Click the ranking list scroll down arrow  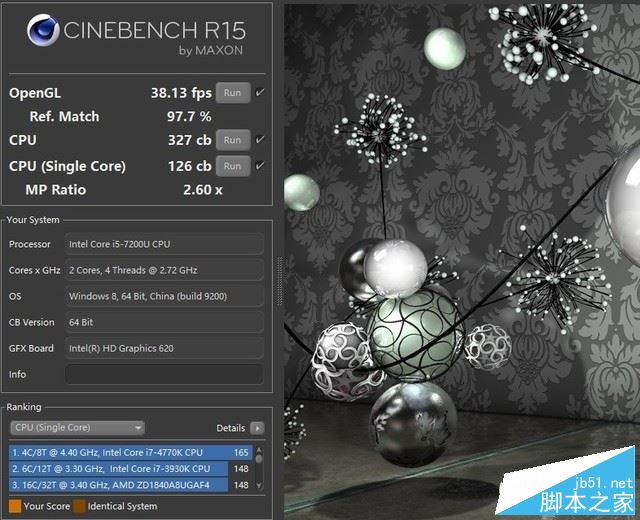[x=258, y=486]
